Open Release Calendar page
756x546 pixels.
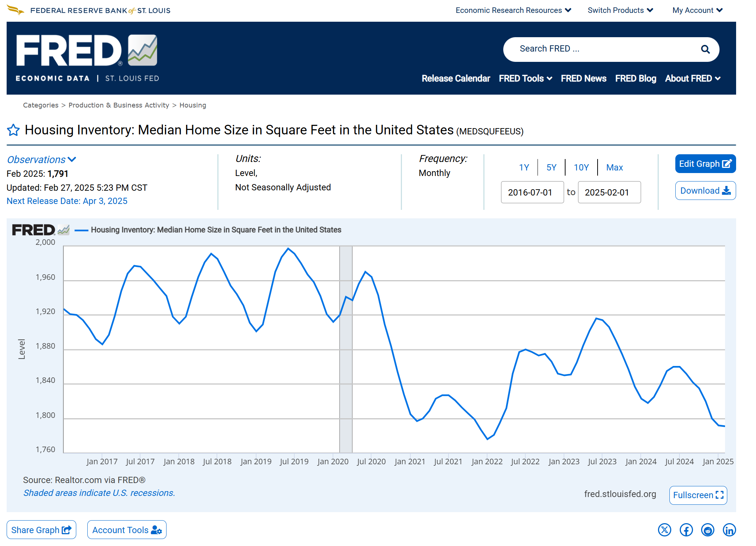456,78
